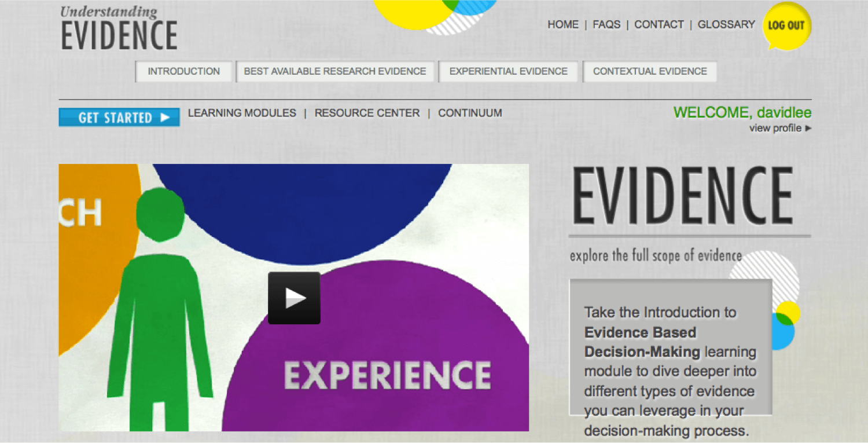Click the Understanding Evidence logo
Image resolution: width=868 pixels, height=443 pixels.
[119, 28]
